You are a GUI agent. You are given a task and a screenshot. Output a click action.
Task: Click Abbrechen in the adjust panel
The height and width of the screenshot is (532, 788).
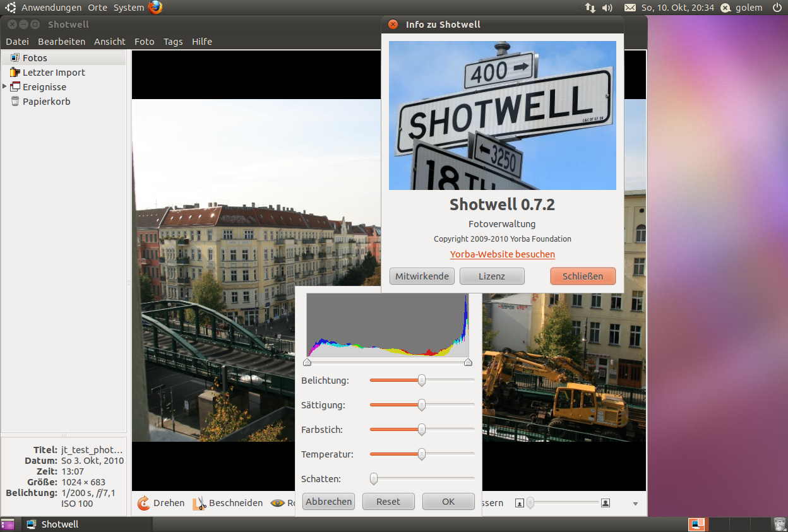(x=329, y=502)
